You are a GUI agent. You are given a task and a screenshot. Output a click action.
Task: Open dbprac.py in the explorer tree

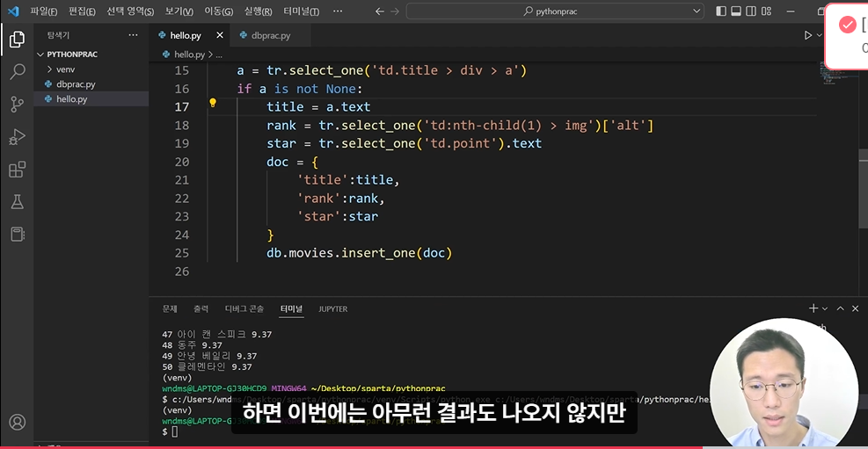click(76, 84)
